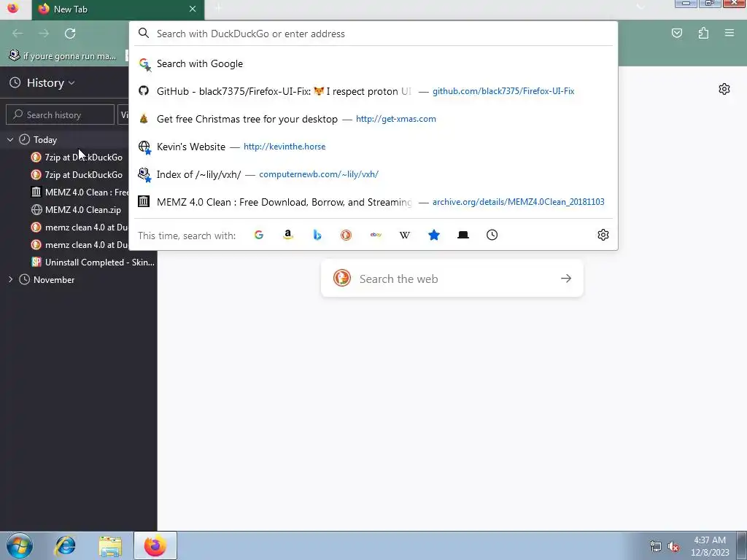747x560 pixels.
Task: Open the network tray icon
Action: (x=656, y=546)
